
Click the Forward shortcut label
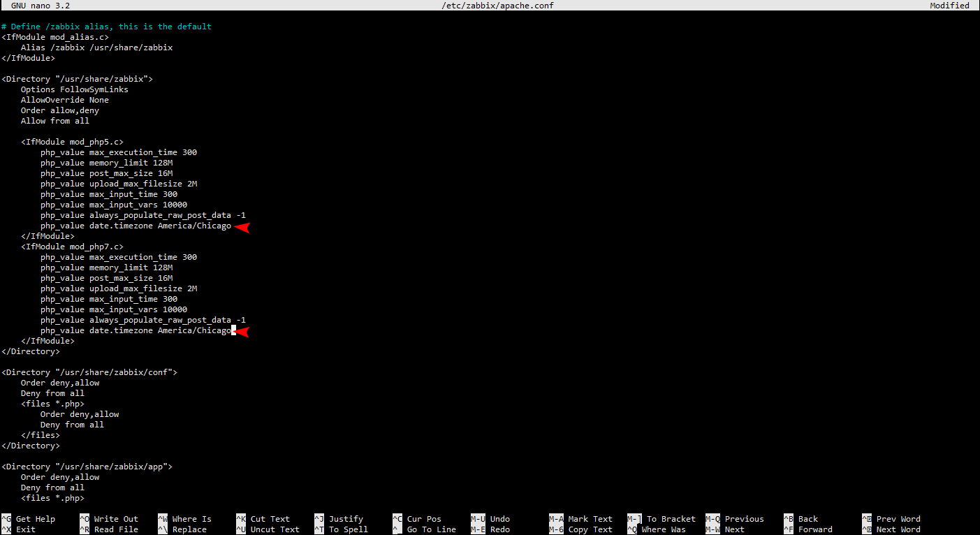[815, 529]
